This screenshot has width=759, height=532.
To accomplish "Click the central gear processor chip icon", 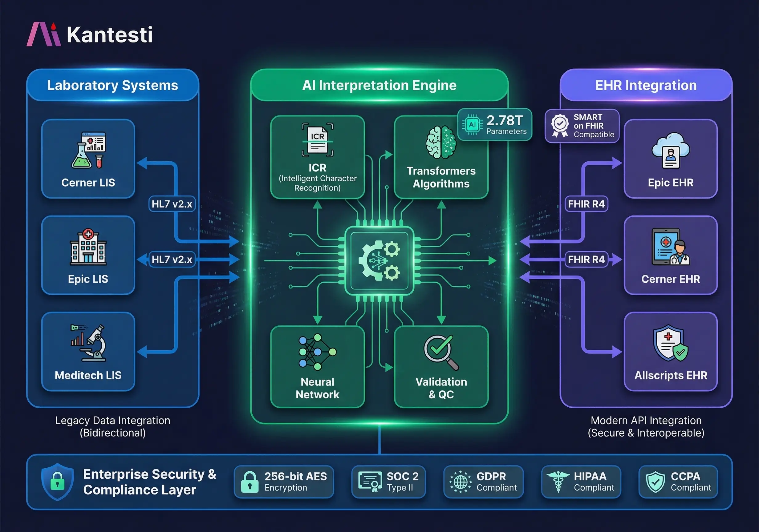I will pos(379,261).
